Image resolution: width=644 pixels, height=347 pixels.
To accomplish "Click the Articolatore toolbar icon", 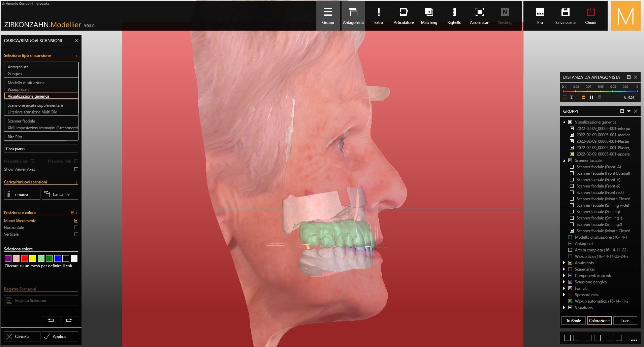I will 404,15.
